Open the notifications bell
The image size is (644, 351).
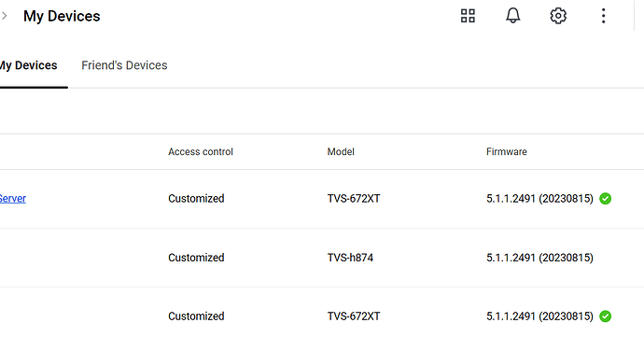pyautogui.click(x=512, y=16)
